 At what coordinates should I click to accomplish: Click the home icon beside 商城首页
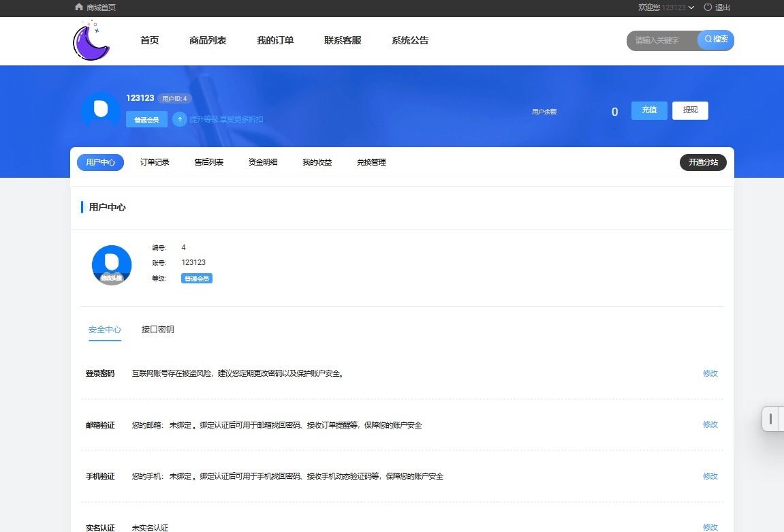(79, 7)
